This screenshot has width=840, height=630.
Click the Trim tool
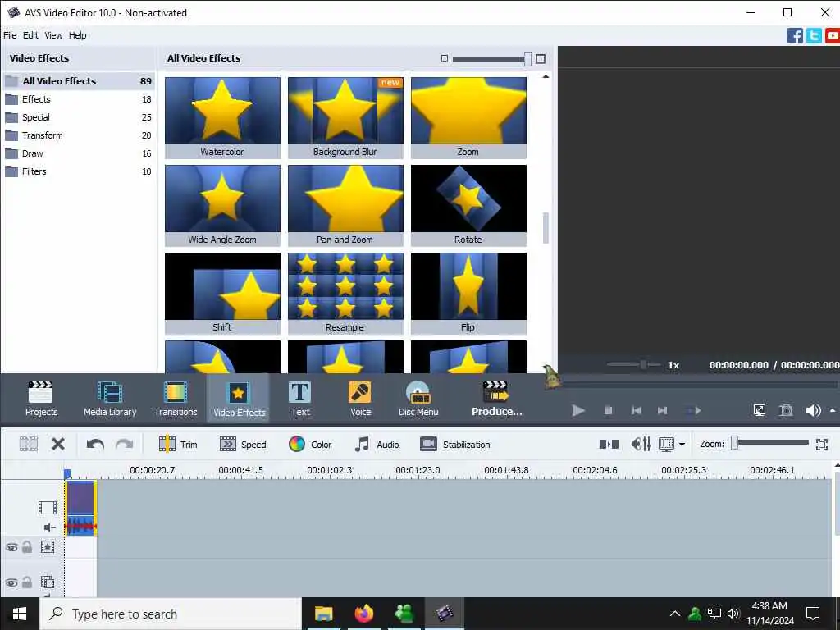pyautogui.click(x=178, y=444)
